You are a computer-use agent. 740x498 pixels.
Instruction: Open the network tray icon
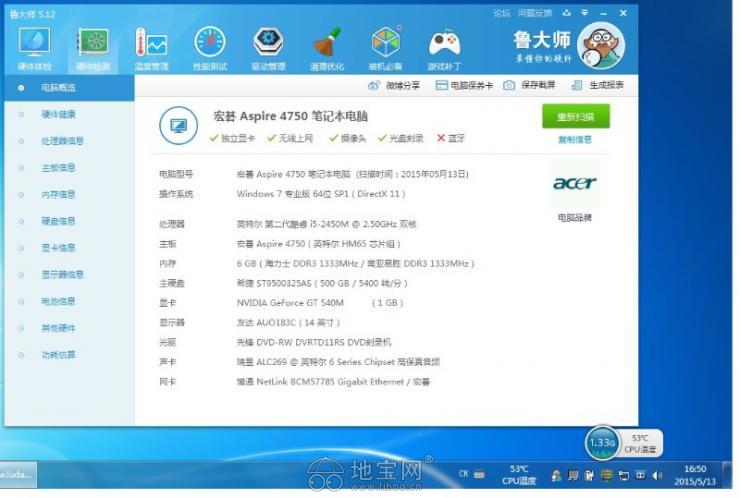click(x=623, y=475)
